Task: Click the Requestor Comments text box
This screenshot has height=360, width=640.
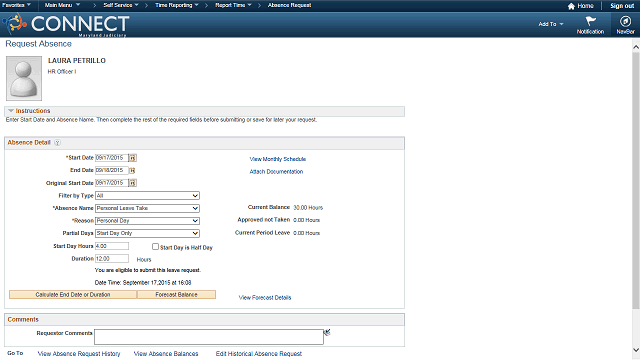Action: click(x=209, y=337)
